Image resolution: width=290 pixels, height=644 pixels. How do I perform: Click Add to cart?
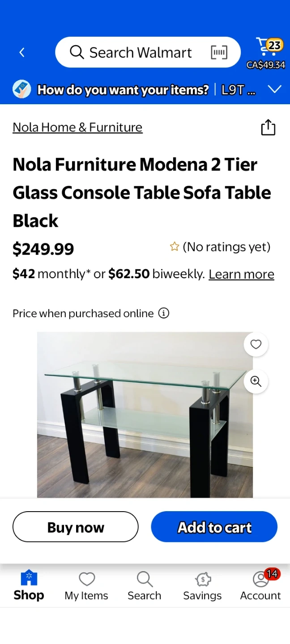[x=214, y=527]
